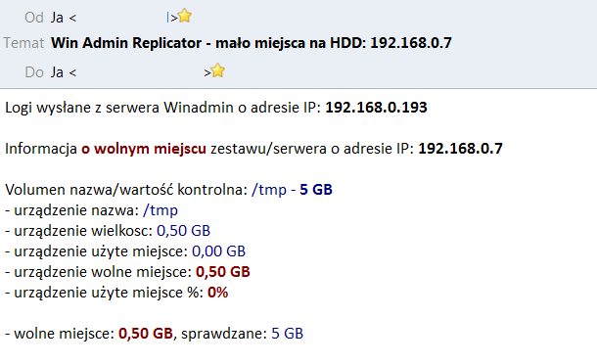
Task: Click /tmp in the urządzenie nazwa line
Action: pos(161,210)
